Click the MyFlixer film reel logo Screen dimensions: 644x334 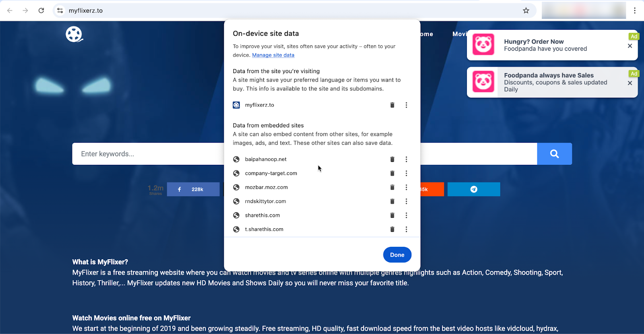(74, 34)
